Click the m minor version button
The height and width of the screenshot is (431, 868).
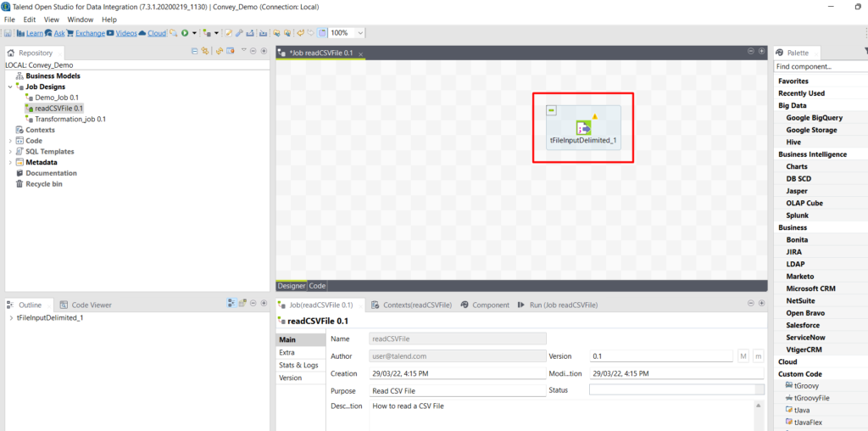[759, 356]
